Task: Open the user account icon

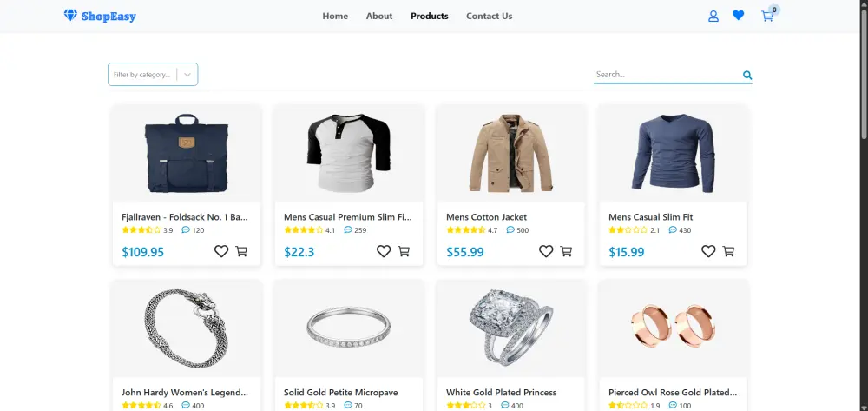Action: coord(713,16)
